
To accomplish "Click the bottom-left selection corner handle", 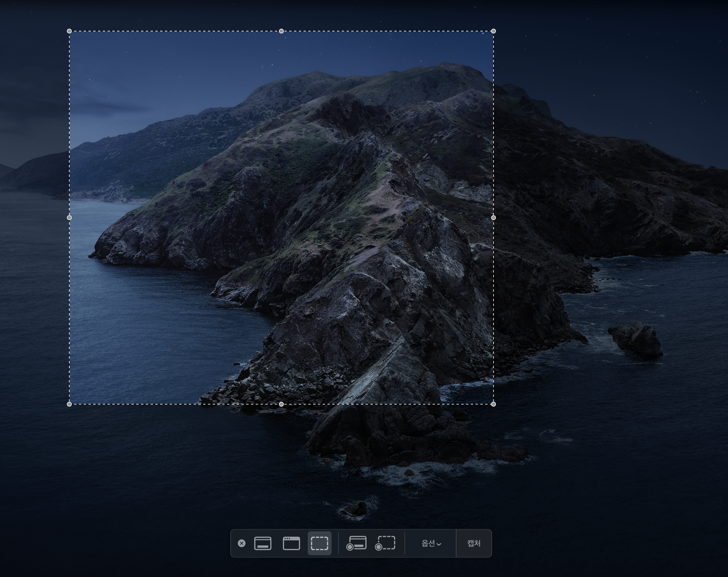I will pos(69,404).
